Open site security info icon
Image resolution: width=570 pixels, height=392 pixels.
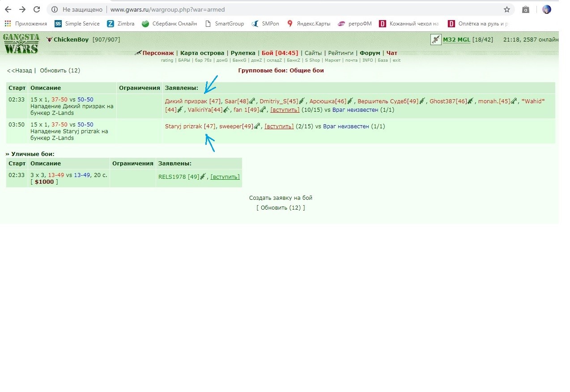point(54,9)
